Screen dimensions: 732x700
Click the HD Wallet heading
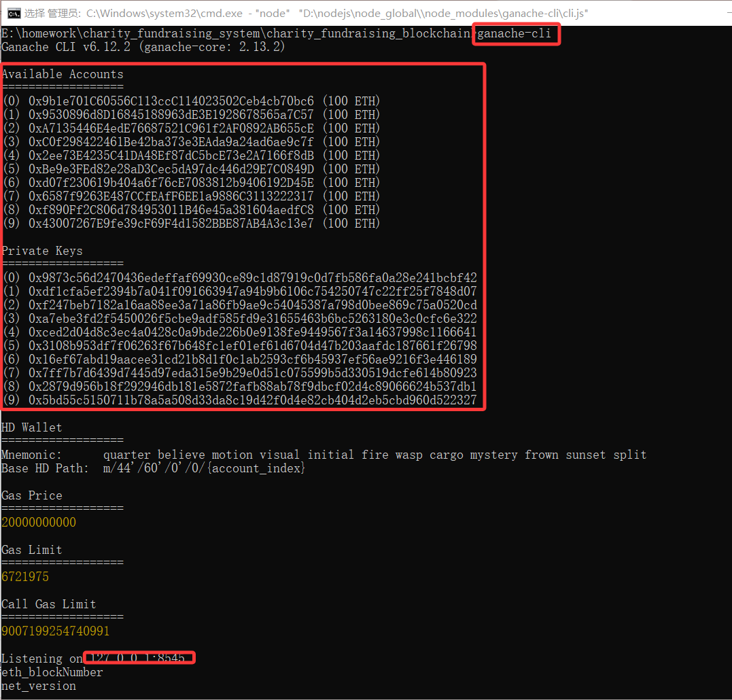(32, 428)
